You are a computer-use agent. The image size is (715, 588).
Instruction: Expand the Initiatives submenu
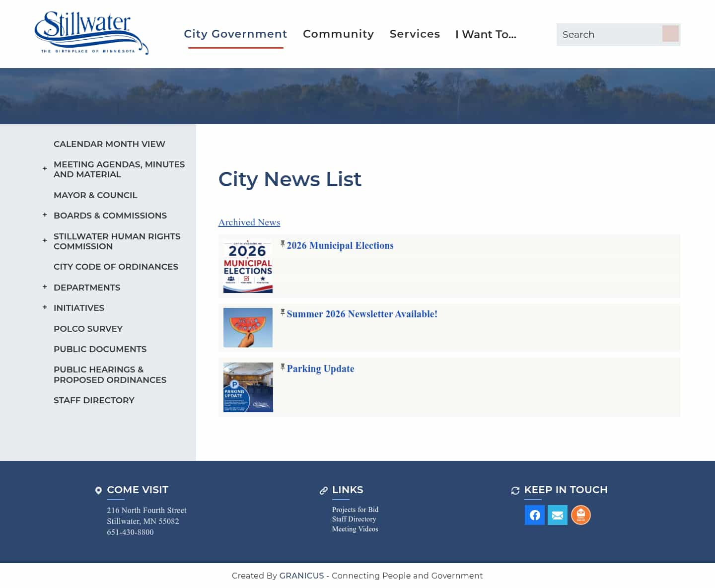point(45,307)
